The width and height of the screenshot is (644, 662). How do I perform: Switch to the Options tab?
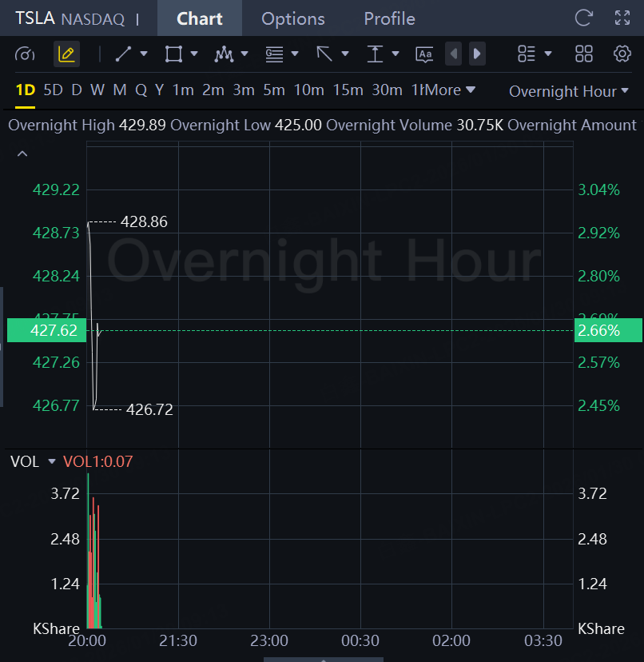(x=293, y=18)
